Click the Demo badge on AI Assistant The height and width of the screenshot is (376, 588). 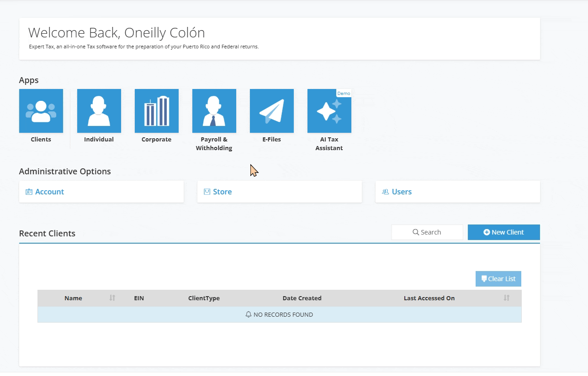pos(344,93)
